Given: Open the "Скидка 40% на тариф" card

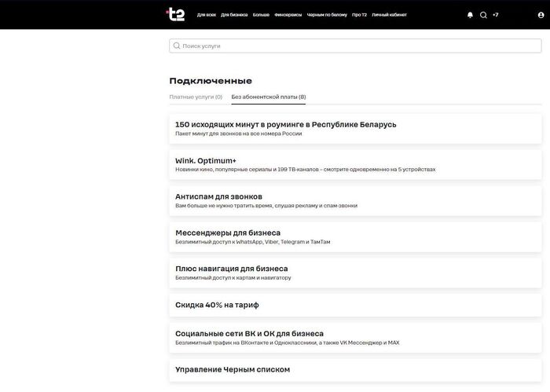Looking at the screenshot, I should 354,305.
